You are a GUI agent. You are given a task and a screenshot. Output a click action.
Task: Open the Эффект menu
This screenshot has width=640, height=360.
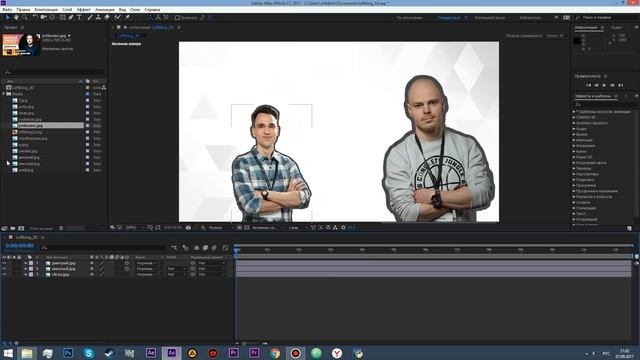coord(84,9)
